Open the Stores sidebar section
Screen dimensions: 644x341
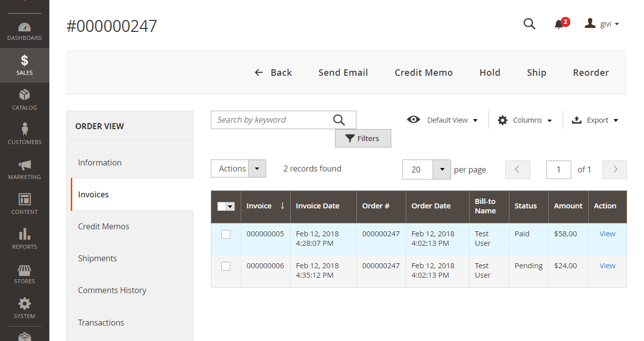(24, 274)
